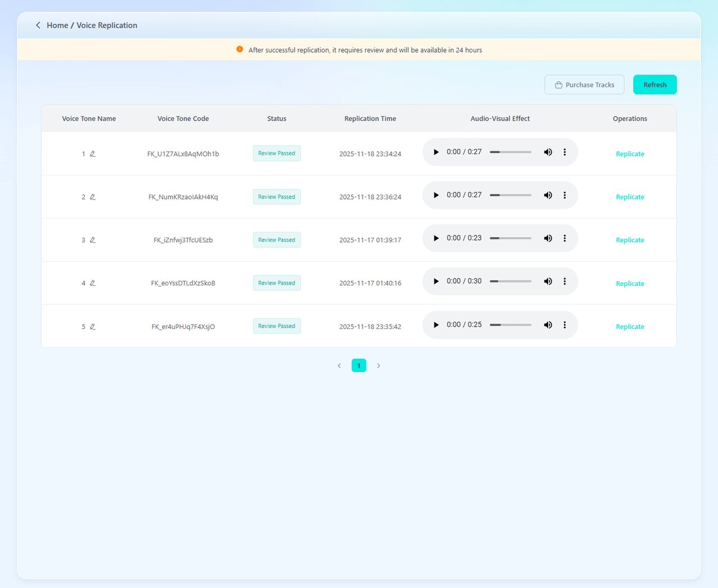The height and width of the screenshot is (588, 718).
Task: Click the previous page chevron in pagination
Action: 339,365
